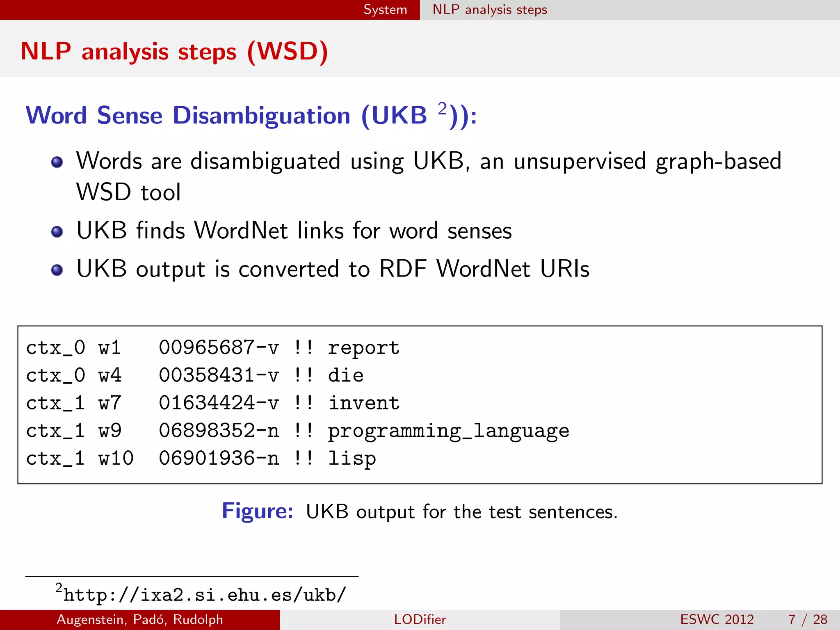Click the w4 token label
The height and width of the screenshot is (630, 840).
(110, 375)
